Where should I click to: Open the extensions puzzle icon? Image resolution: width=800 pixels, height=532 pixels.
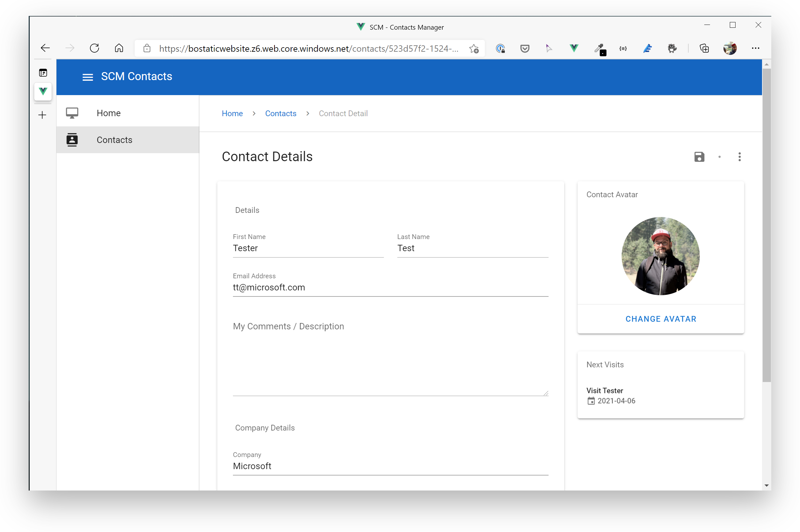(672, 48)
